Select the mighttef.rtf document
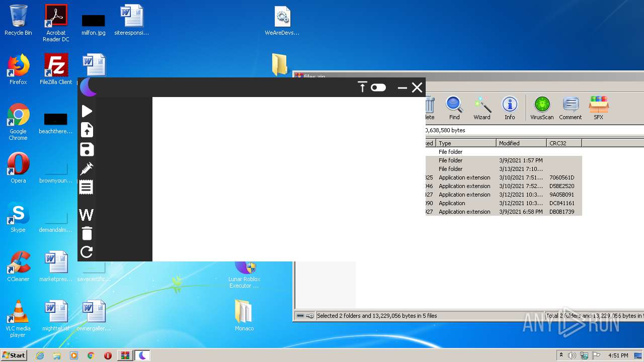 [56, 316]
